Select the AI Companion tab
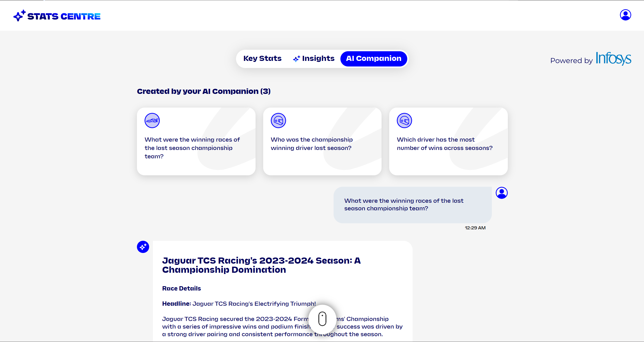This screenshot has height=342, width=644. [373, 59]
